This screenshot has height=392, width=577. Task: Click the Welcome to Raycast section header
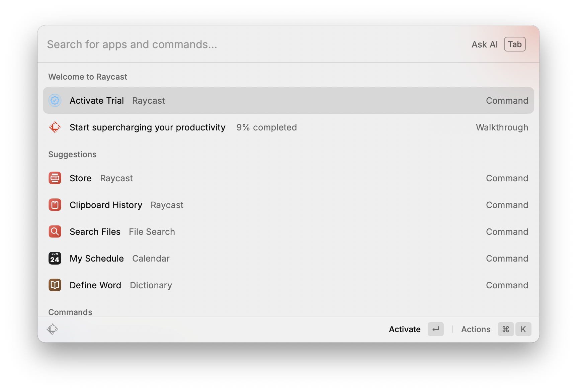[88, 77]
